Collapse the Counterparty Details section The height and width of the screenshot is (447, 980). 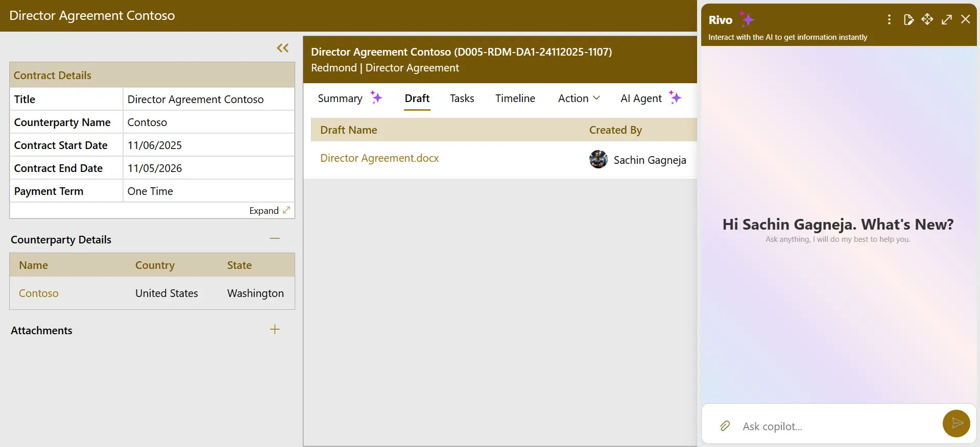pyautogui.click(x=275, y=239)
